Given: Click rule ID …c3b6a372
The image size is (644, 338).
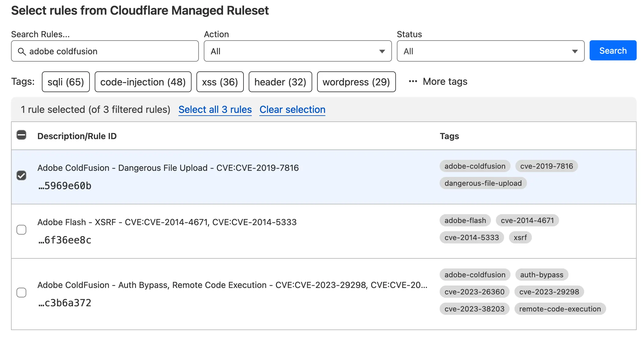Looking at the screenshot, I should [65, 303].
